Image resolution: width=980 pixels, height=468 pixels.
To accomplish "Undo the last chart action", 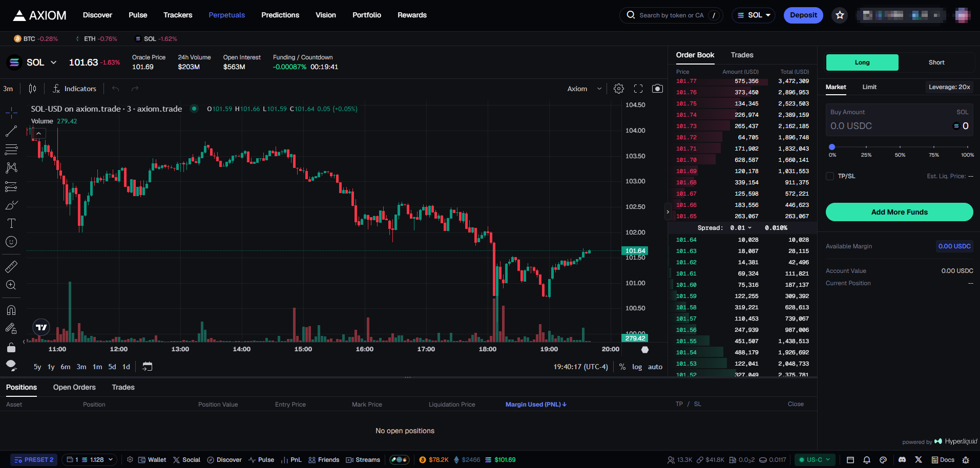I will point(116,89).
